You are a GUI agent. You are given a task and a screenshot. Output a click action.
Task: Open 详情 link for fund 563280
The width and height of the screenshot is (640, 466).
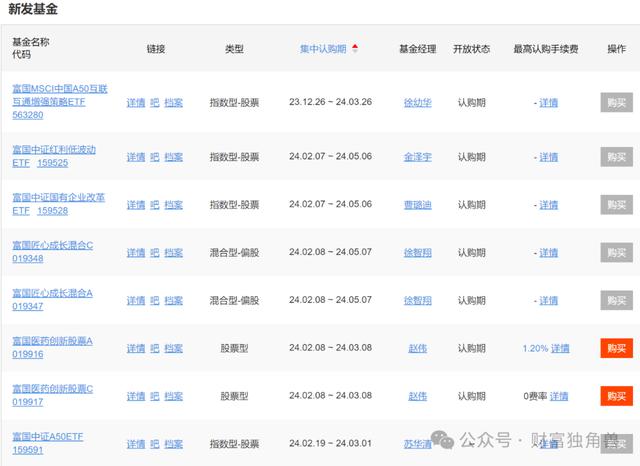click(136, 102)
